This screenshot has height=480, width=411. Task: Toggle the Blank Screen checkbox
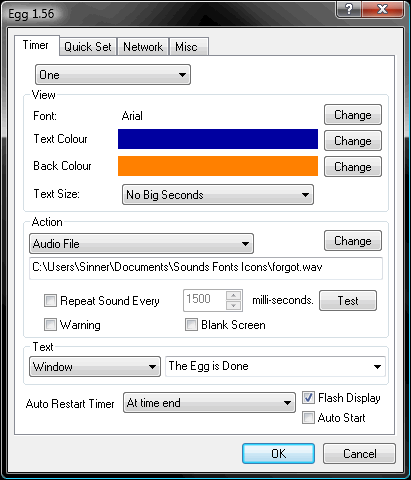coord(191,324)
